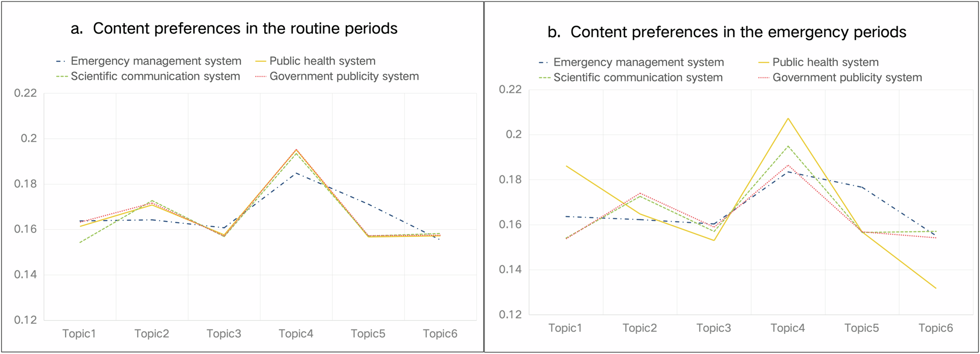Click Public health line endpoint at Topic6 in emergency chart
This screenshot has height=354, width=980.
935,288
